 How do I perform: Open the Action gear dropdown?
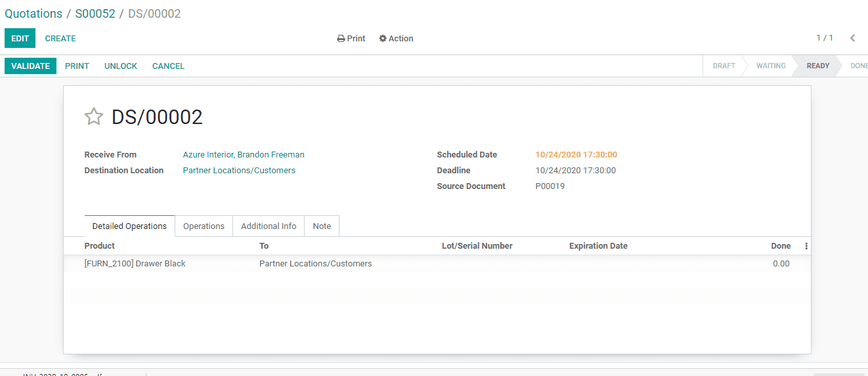396,39
